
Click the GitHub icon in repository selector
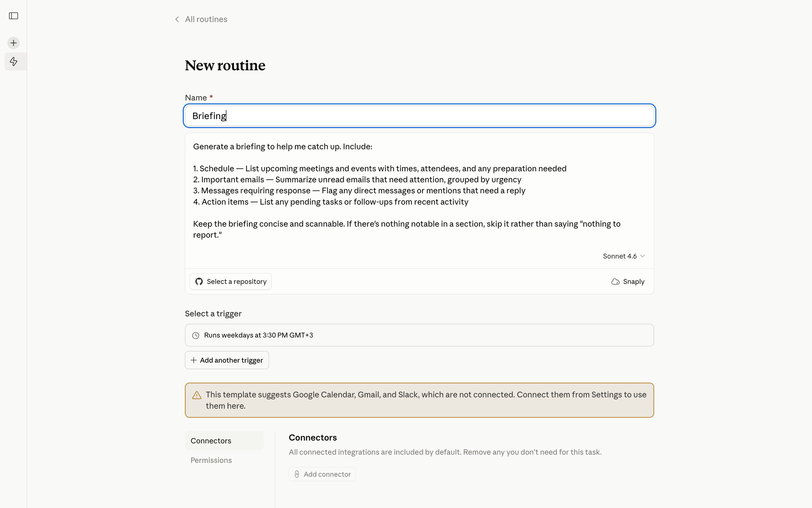pos(199,282)
